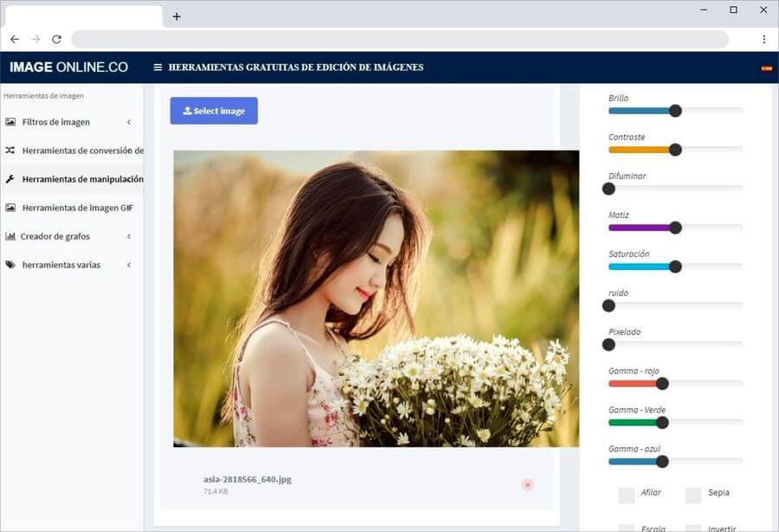Expand the Creador de grafos chevron

coord(129,236)
